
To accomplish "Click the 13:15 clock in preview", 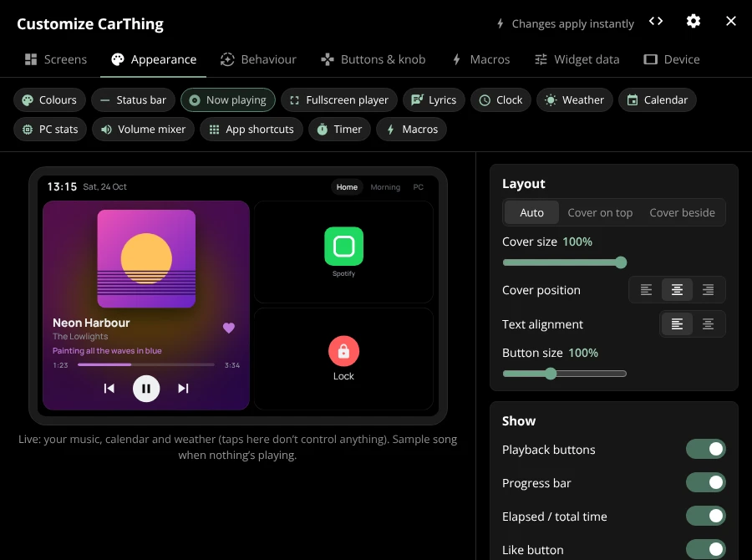I will click(x=62, y=186).
